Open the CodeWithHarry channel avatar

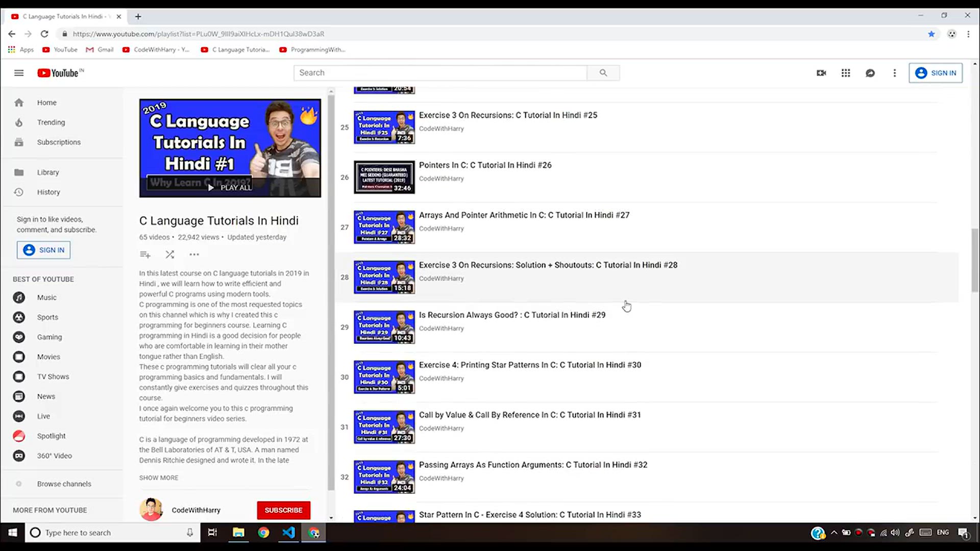[x=151, y=510]
